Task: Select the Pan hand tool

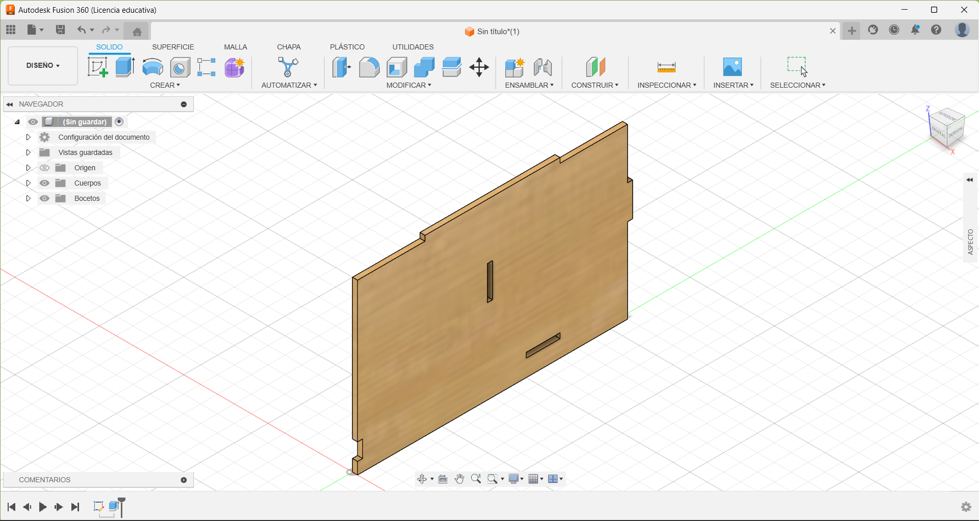Action: [x=459, y=479]
